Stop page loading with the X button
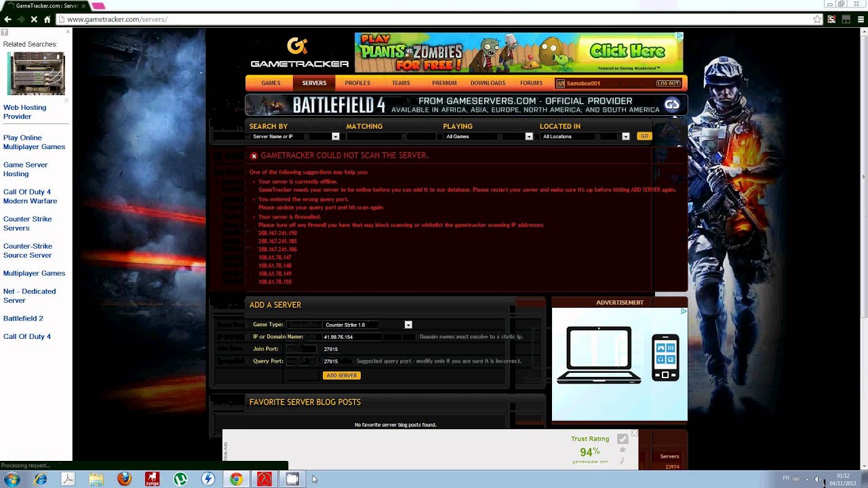Image resolution: width=868 pixels, height=488 pixels. [x=33, y=20]
